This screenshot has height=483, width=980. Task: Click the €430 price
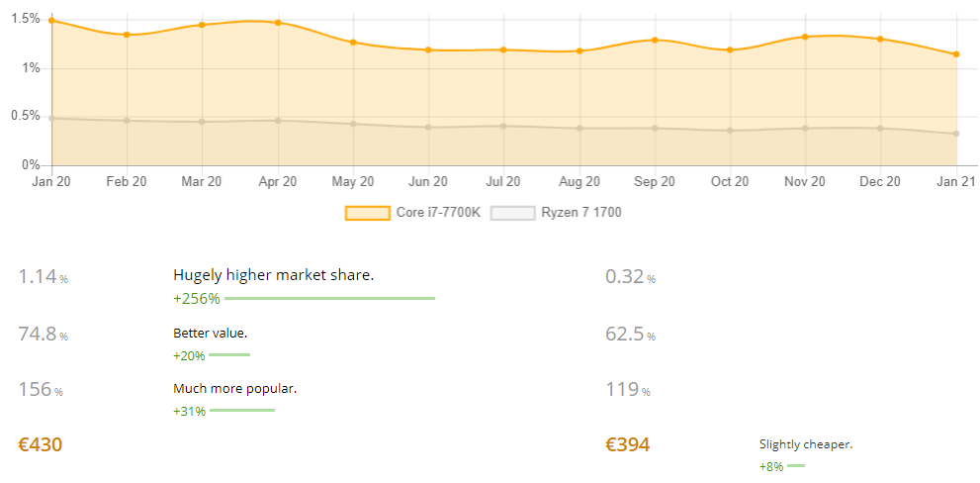click(x=40, y=444)
